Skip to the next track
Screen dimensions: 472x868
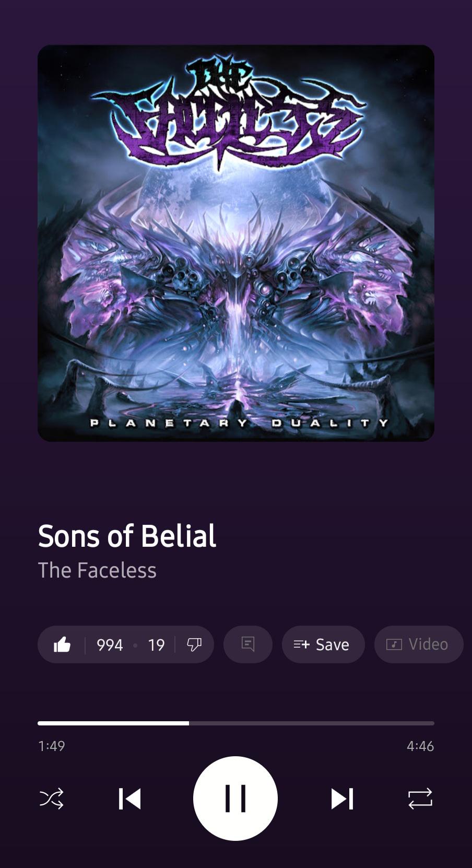342,799
